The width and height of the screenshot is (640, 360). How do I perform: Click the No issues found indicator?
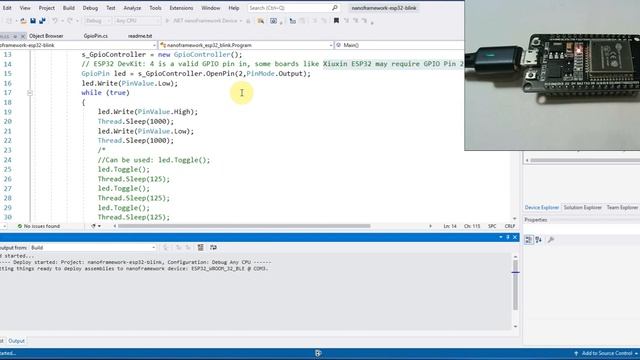tap(39, 226)
